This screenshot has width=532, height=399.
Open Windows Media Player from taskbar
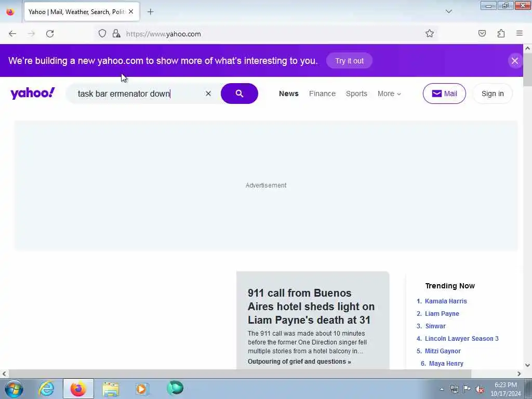point(142,389)
